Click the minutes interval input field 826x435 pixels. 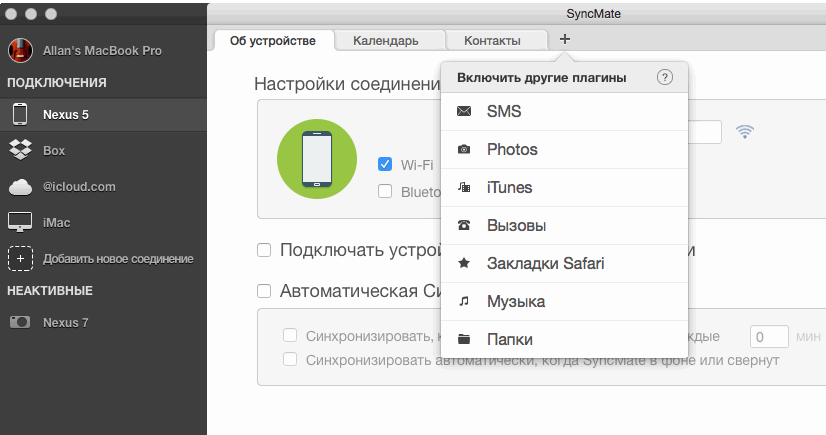pyautogui.click(x=769, y=337)
